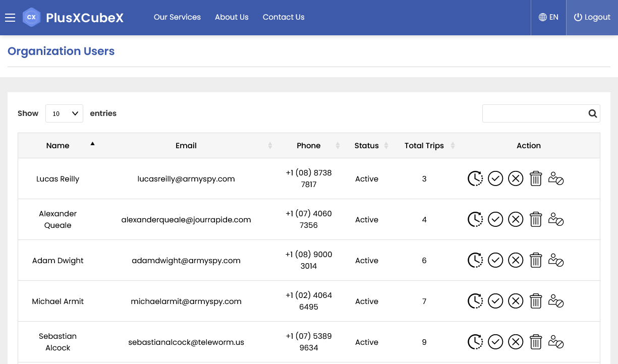Delete Lucas Reilly using trash icon
Screen dimensions: 618x364
click(536, 178)
